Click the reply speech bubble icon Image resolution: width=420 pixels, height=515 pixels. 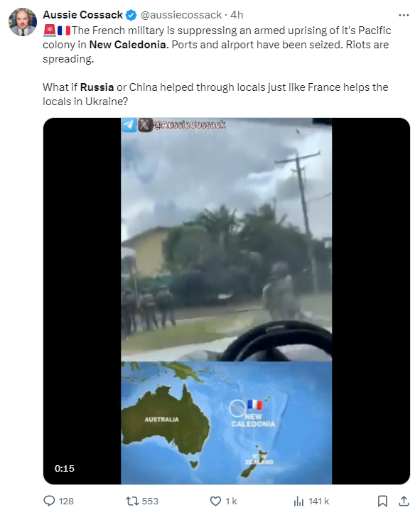click(49, 501)
